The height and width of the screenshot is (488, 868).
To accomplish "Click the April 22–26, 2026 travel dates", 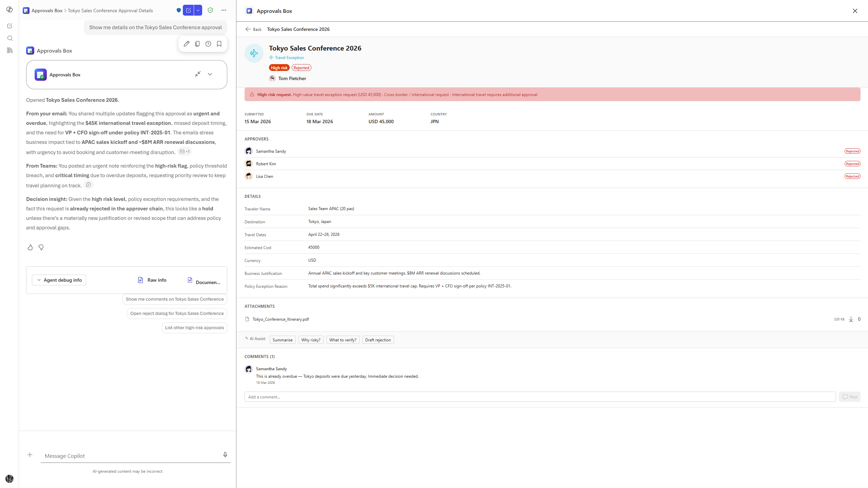I will pos(324,234).
